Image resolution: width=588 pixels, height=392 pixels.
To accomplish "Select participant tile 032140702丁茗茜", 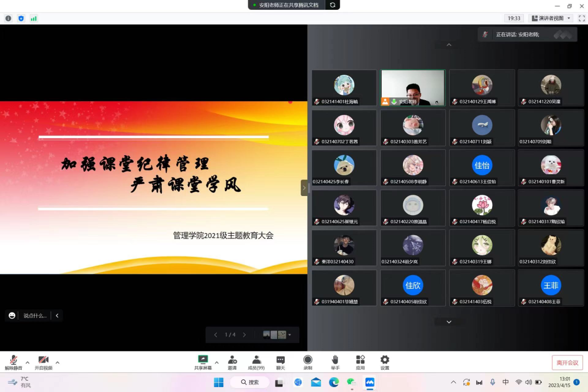I will [344, 127].
